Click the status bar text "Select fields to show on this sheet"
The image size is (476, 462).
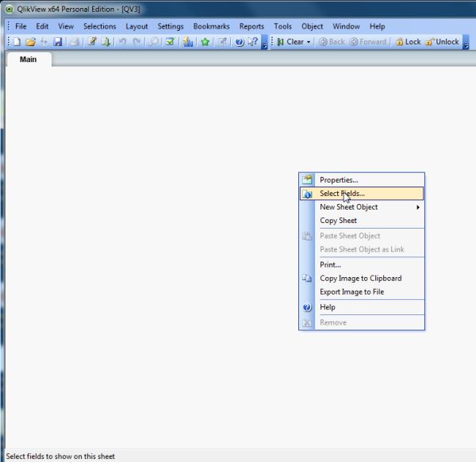60,456
